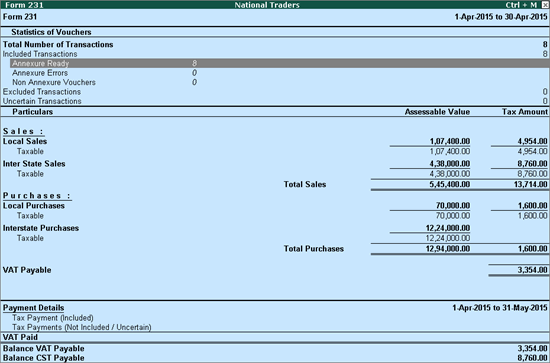
Task: Select the Taxable line under Interstate Purchases
Action: coord(275,238)
